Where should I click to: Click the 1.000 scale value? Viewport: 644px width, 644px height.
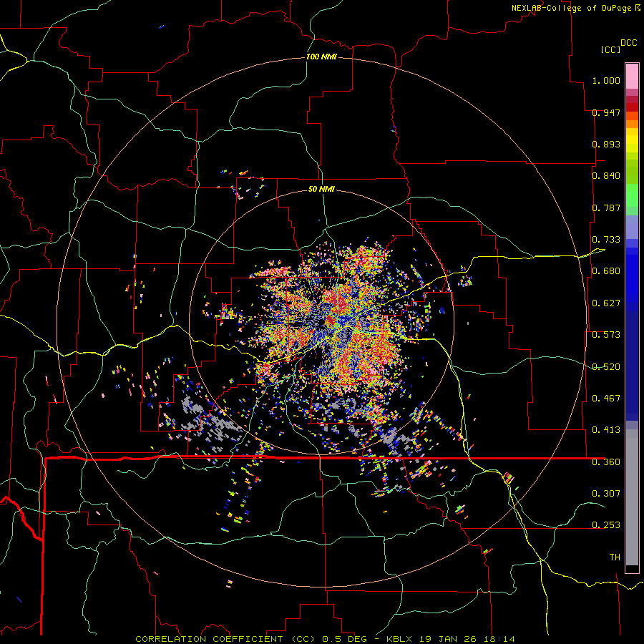coord(606,80)
